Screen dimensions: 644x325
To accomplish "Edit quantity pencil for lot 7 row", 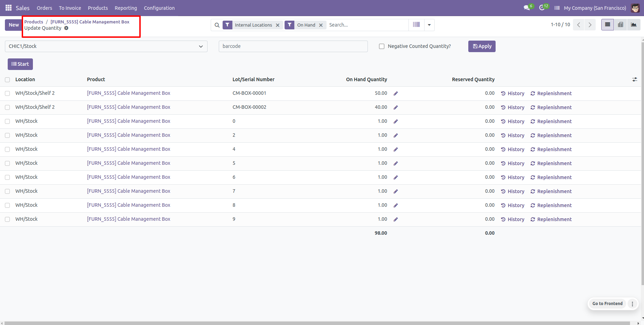I will [x=395, y=191].
